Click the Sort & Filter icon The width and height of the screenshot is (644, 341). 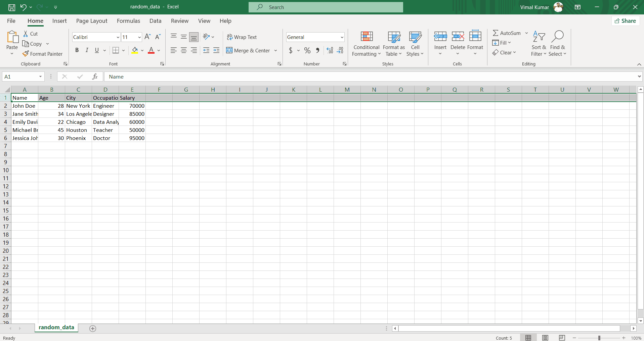tap(539, 37)
